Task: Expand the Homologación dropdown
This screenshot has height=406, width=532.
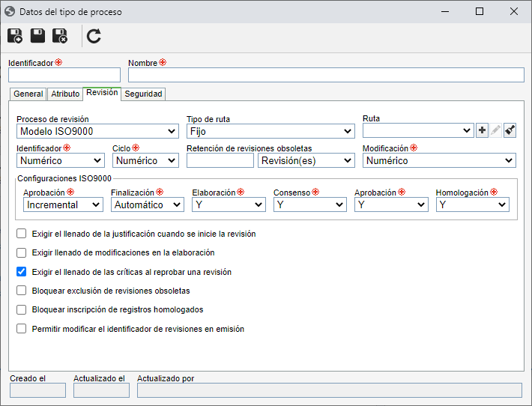Action: (473, 204)
